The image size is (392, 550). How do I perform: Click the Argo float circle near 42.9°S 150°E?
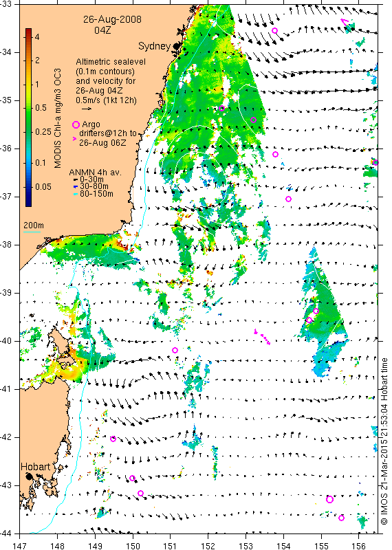coord(132,478)
